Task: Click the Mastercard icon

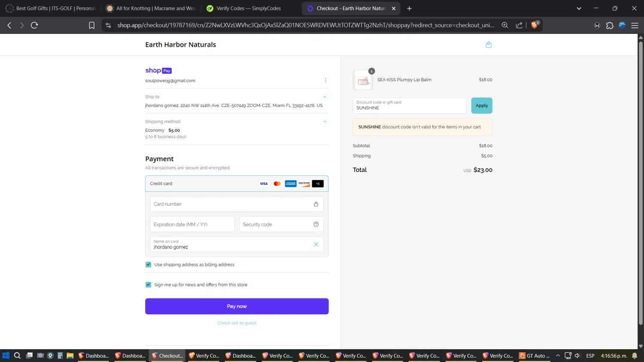Action: (x=277, y=184)
